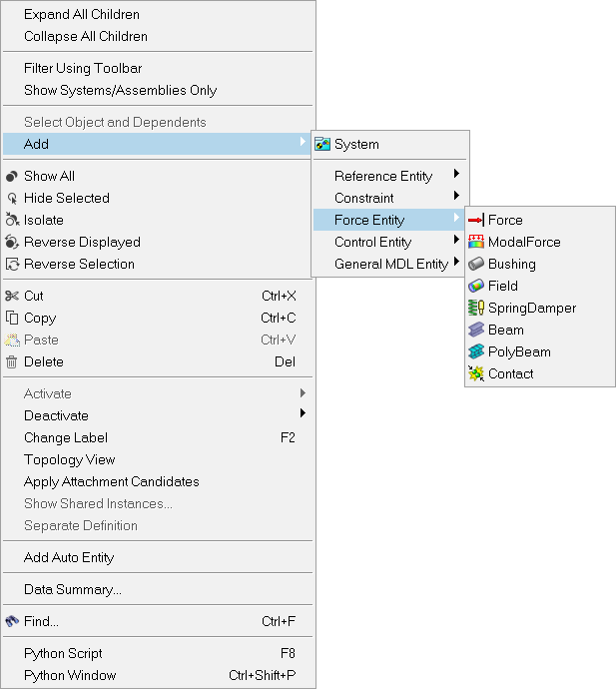Click the Find binoculars icon

coord(12,622)
